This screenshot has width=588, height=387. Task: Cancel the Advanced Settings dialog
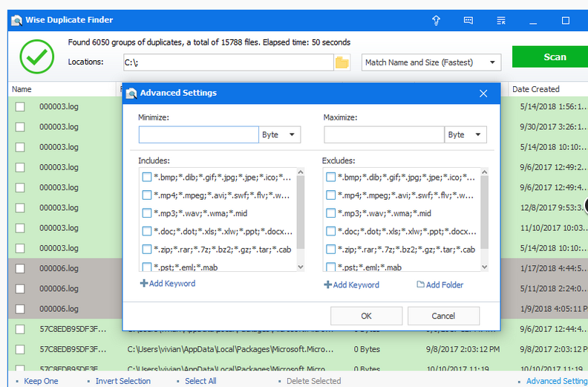pyautogui.click(x=443, y=316)
